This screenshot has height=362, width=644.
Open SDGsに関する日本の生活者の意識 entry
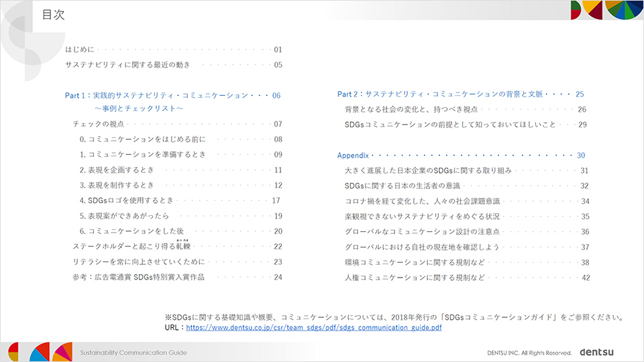coord(400,186)
